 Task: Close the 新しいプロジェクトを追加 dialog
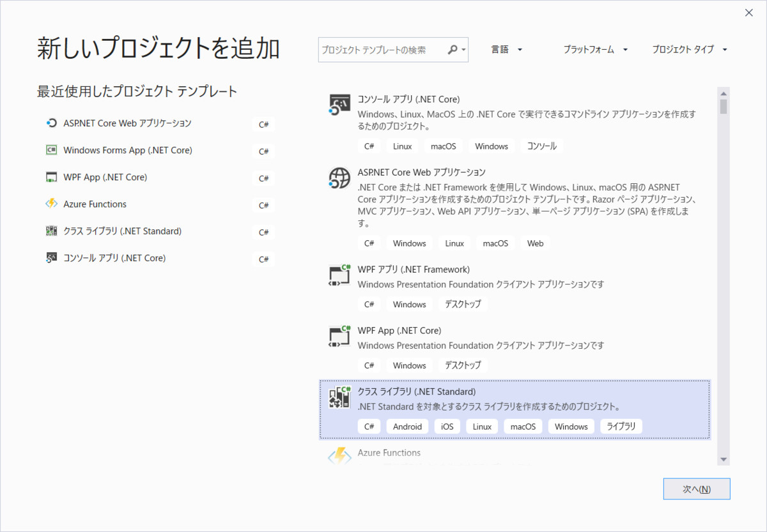click(748, 12)
